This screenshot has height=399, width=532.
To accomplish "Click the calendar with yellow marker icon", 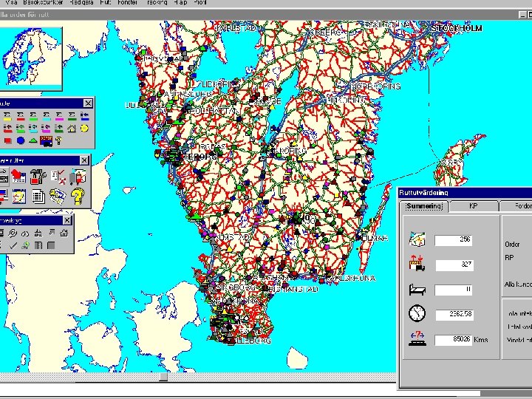I will 18,197.
